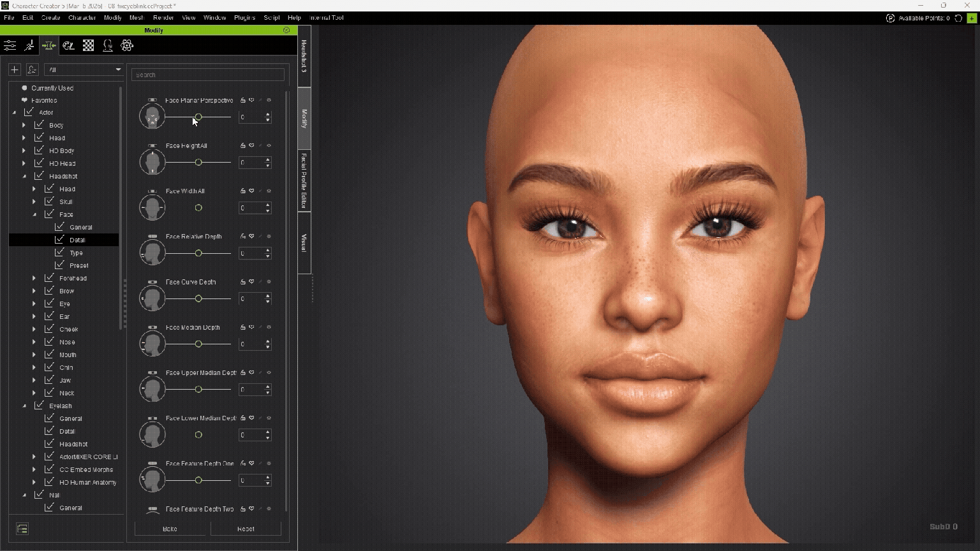
Task: Open the atom-shaped Physics tab icon
Action: click(x=127, y=45)
